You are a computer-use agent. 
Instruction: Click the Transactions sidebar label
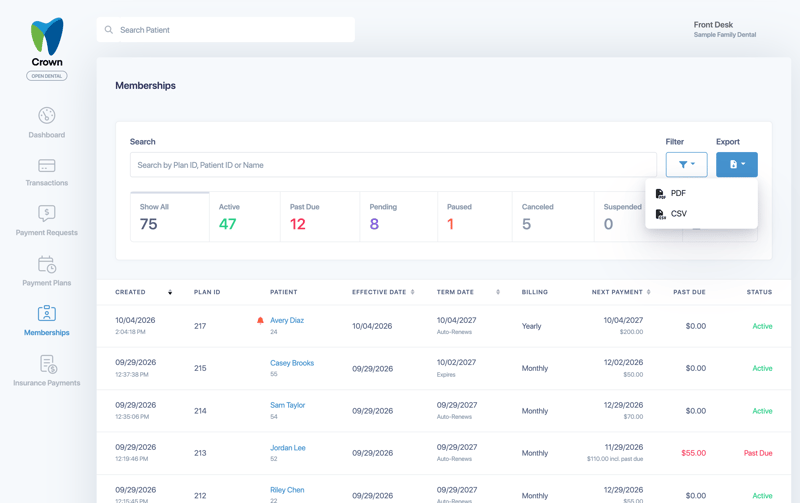click(x=47, y=183)
